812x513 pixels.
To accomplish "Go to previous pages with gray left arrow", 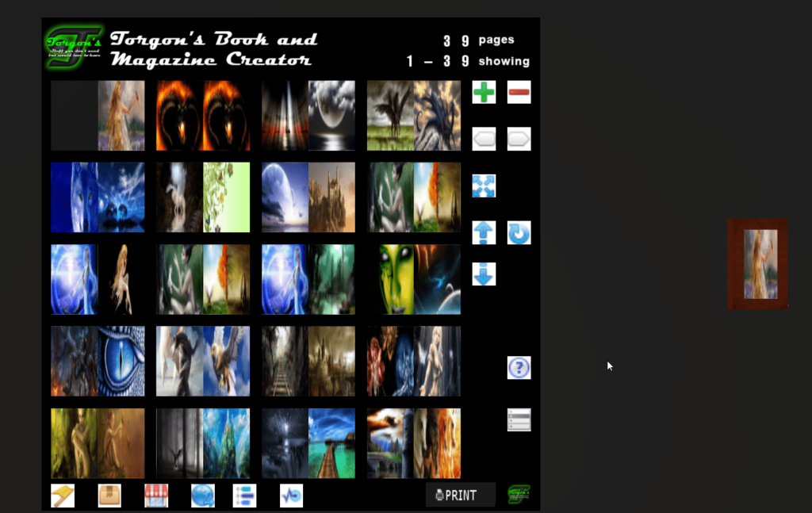I will [484, 139].
